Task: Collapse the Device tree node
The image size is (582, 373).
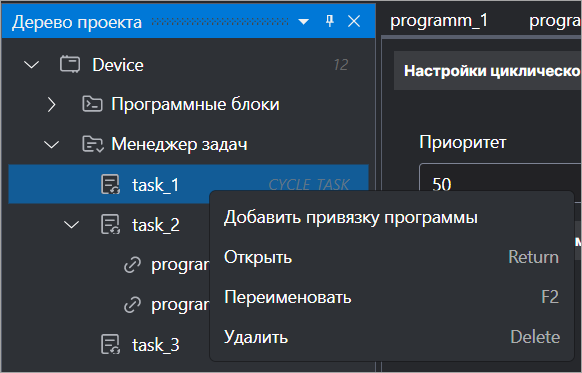Action: (32, 65)
